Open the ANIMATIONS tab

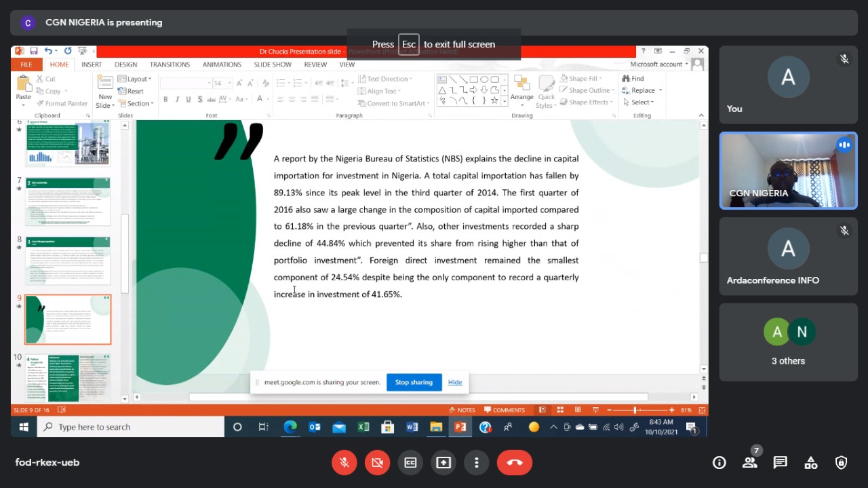(222, 64)
